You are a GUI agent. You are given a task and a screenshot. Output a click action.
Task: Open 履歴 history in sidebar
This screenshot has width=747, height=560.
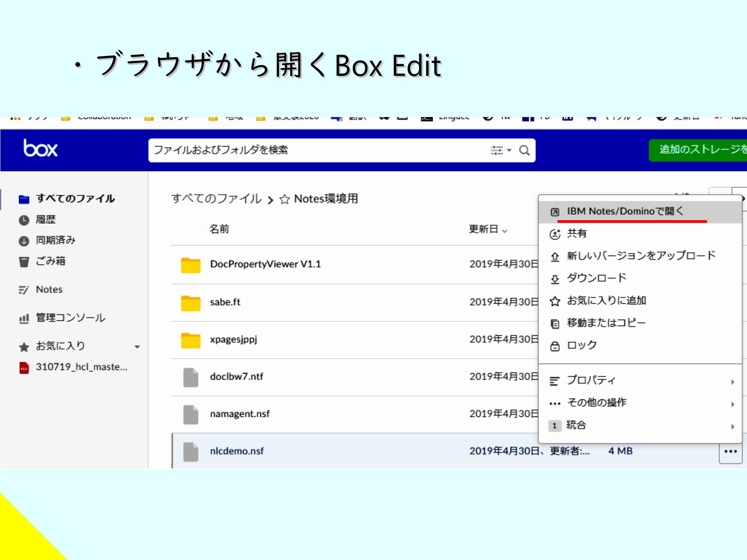(x=37, y=220)
